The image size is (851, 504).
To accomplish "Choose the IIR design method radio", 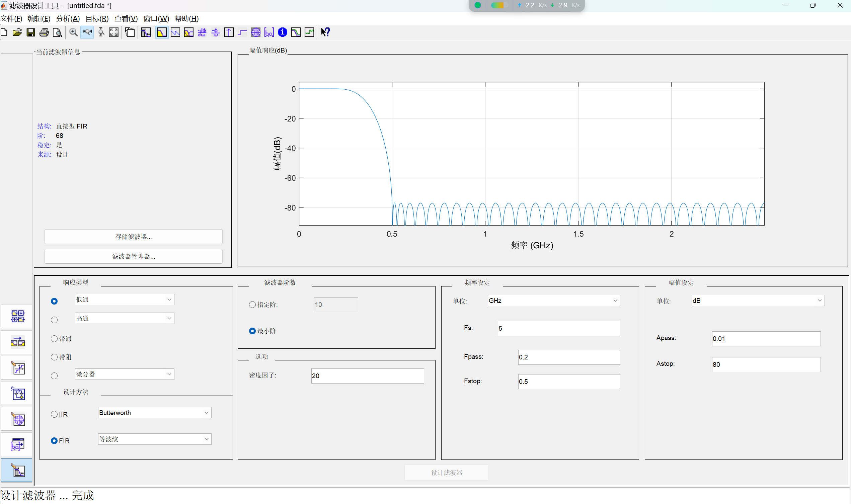I will [54, 414].
